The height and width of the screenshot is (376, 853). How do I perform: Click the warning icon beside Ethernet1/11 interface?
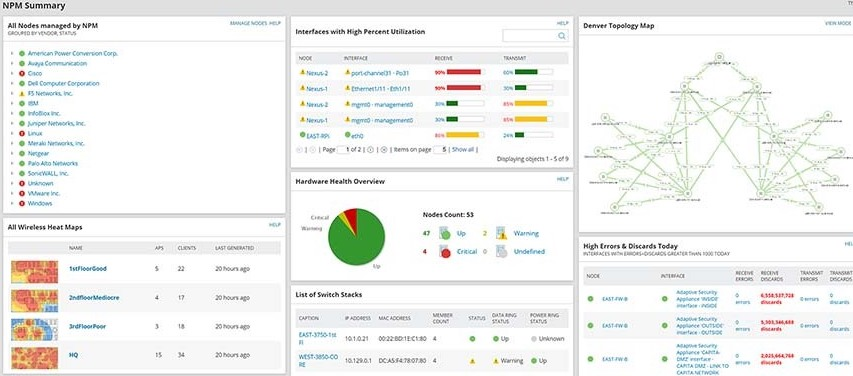347,88
